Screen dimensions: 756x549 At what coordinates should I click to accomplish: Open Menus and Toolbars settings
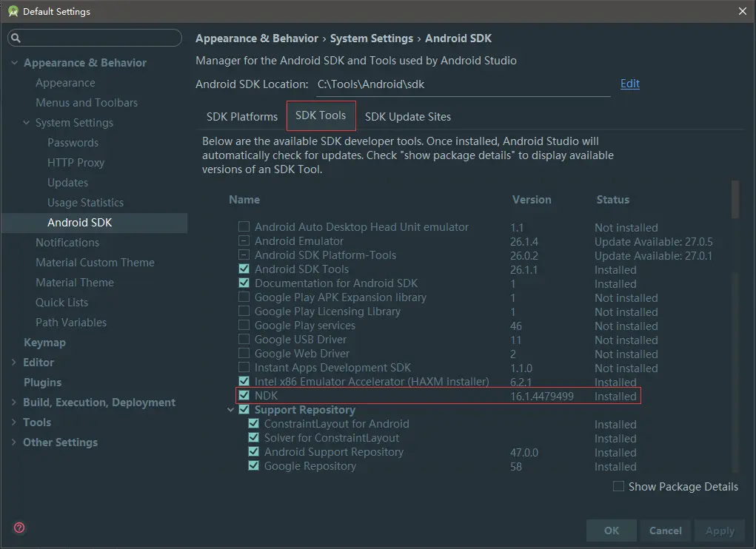tap(87, 103)
